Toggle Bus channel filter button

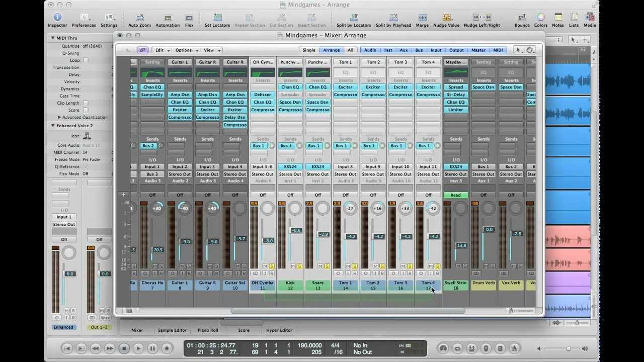coord(419,50)
